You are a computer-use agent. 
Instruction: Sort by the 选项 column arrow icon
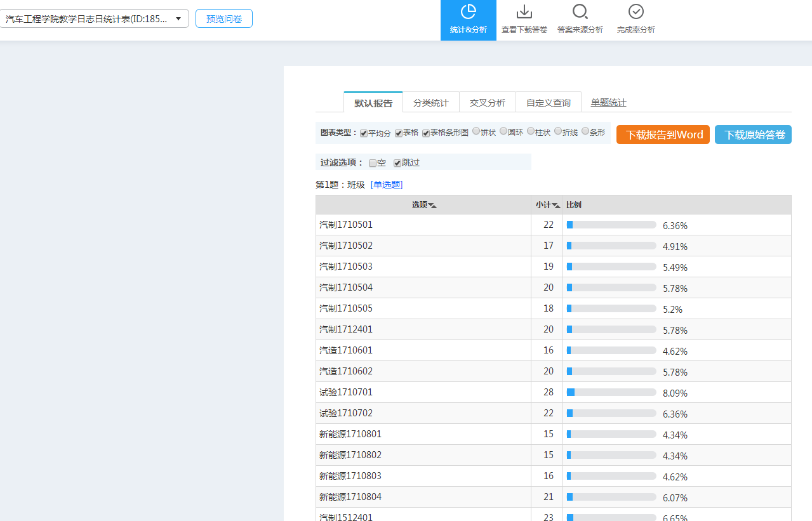click(x=432, y=206)
